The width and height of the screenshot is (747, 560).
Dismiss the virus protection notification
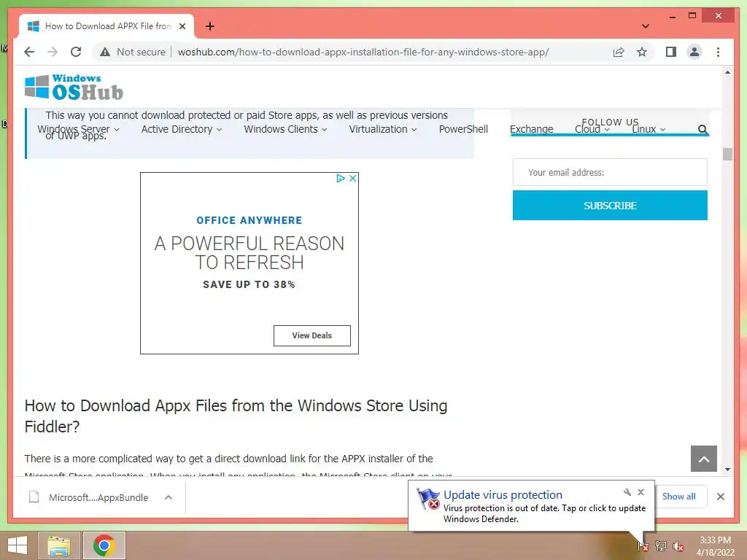coord(640,492)
